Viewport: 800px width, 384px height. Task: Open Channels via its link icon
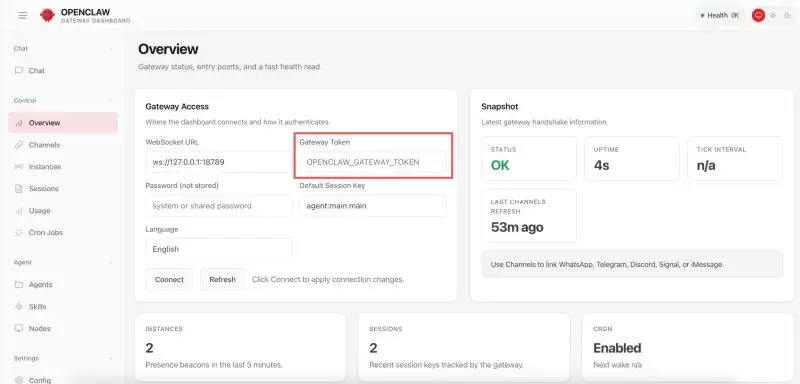[x=19, y=145]
